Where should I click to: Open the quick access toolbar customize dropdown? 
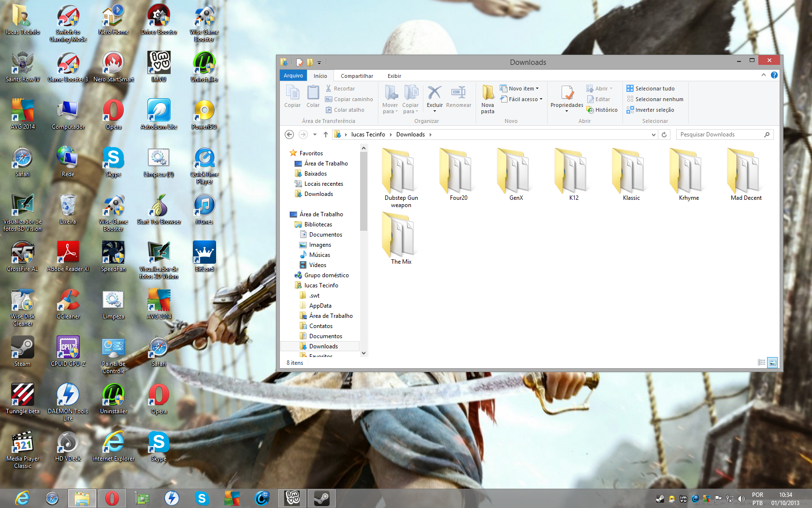tap(319, 62)
